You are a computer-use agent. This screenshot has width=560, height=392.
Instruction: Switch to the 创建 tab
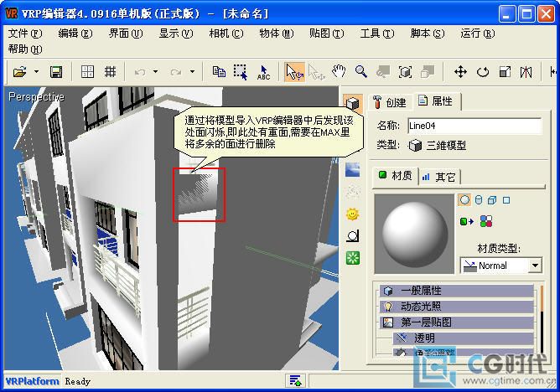coord(390,102)
